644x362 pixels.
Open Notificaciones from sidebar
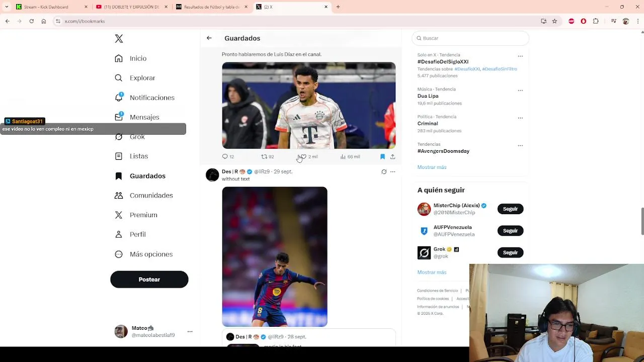144,98
